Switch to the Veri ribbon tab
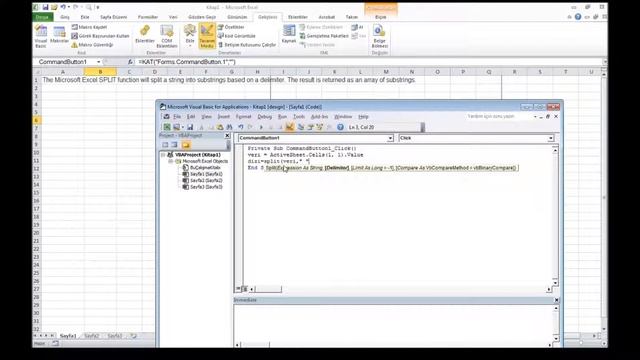Viewport: 640px width, 360px height. pos(173,17)
